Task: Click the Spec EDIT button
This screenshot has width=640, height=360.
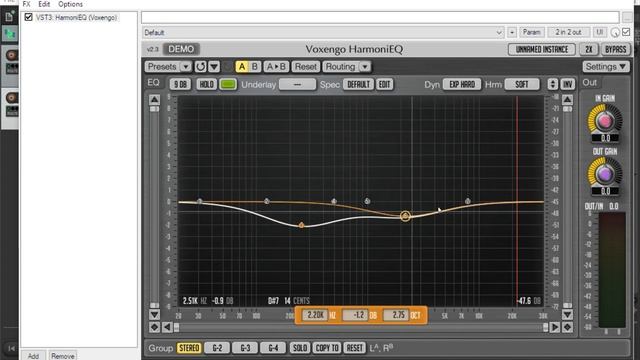Action: coord(384,84)
